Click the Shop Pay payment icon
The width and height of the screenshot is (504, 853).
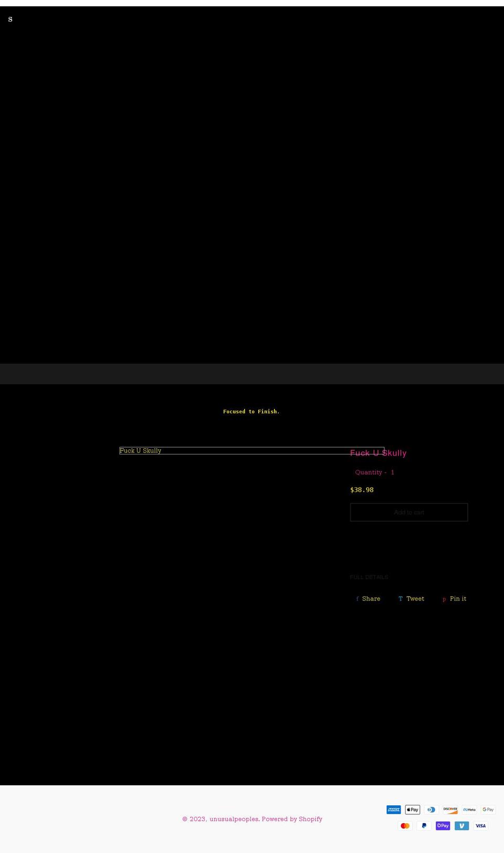[x=443, y=826]
